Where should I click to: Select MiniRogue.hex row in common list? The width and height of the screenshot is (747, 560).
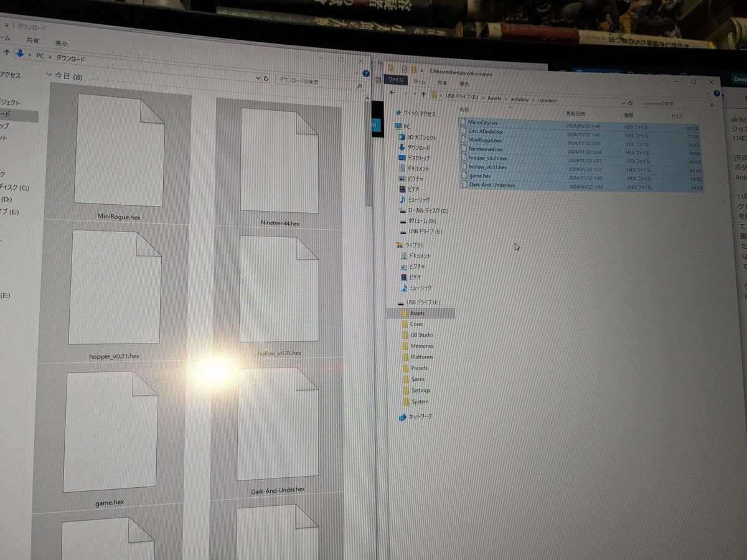[x=581, y=141]
